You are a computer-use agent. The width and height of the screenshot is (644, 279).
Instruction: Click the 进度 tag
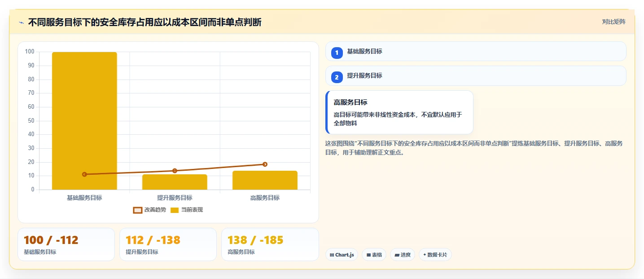pos(403,255)
